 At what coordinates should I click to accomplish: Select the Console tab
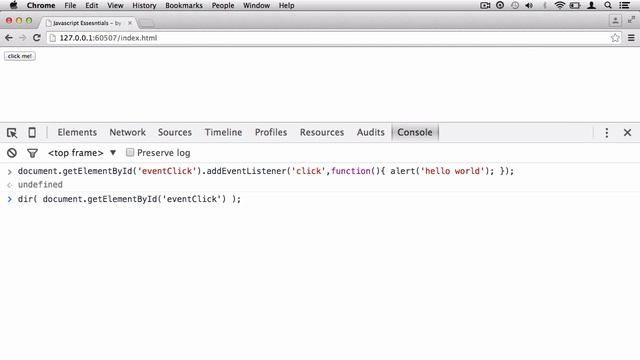[x=415, y=132]
